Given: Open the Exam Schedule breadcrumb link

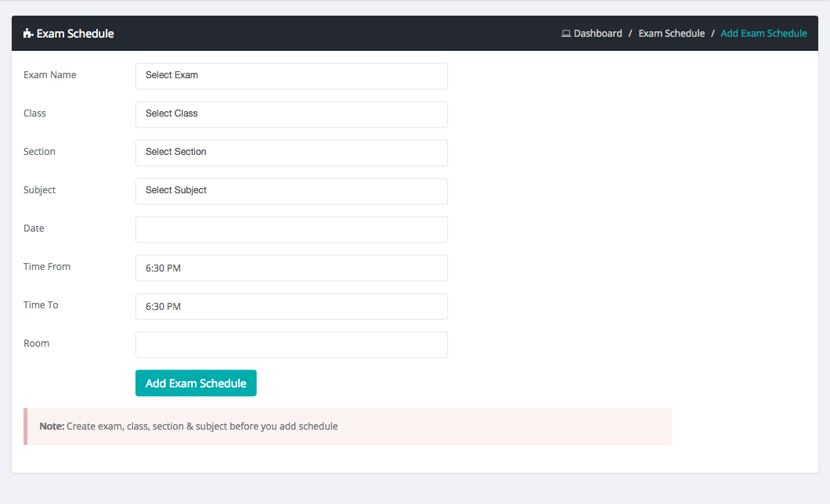Looking at the screenshot, I should point(671,34).
